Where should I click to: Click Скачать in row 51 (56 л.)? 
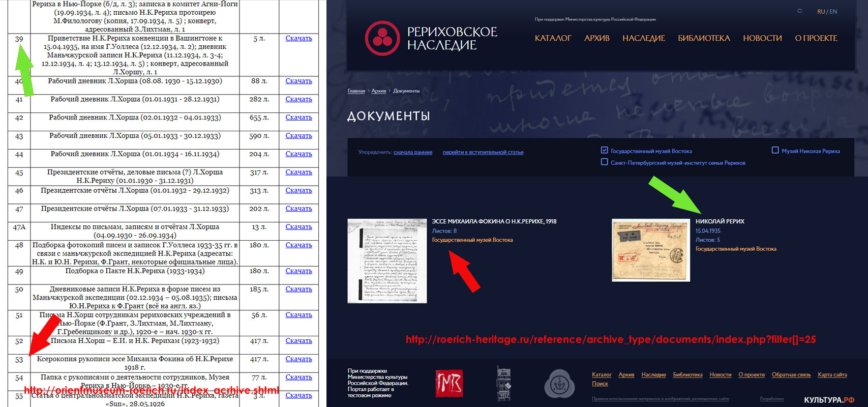(x=298, y=315)
